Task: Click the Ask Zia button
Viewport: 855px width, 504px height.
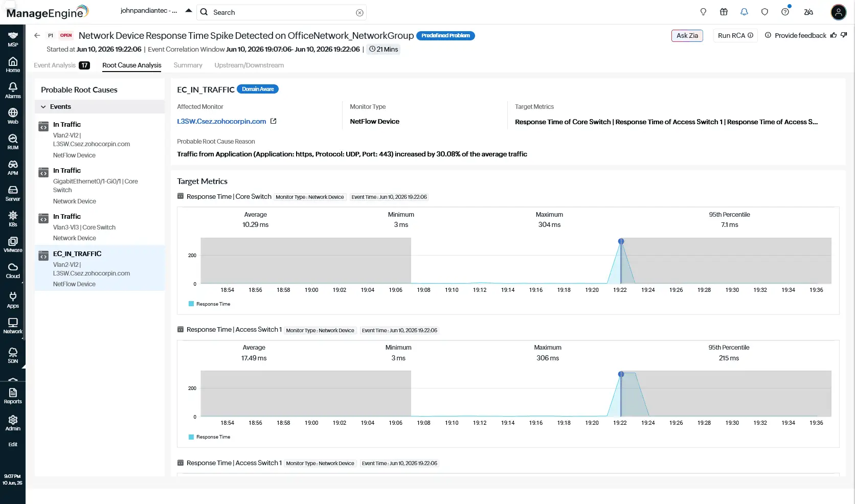Action: [687, 35]
